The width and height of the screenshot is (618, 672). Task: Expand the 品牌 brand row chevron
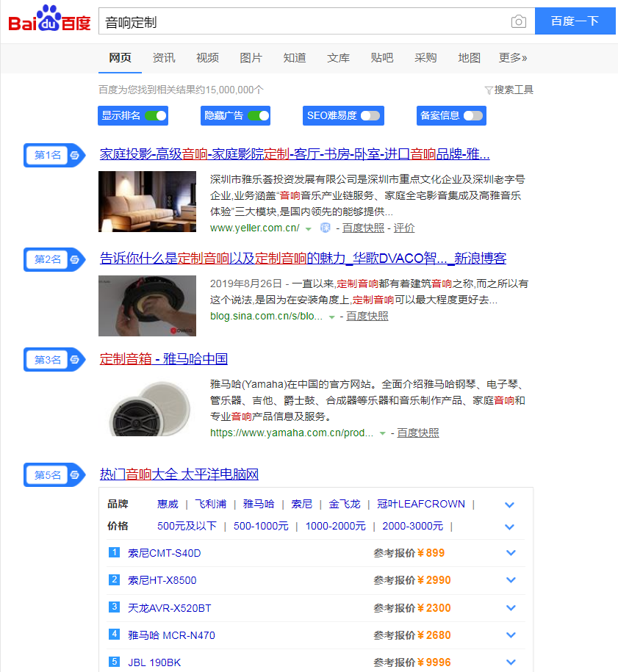click(509, 505)
